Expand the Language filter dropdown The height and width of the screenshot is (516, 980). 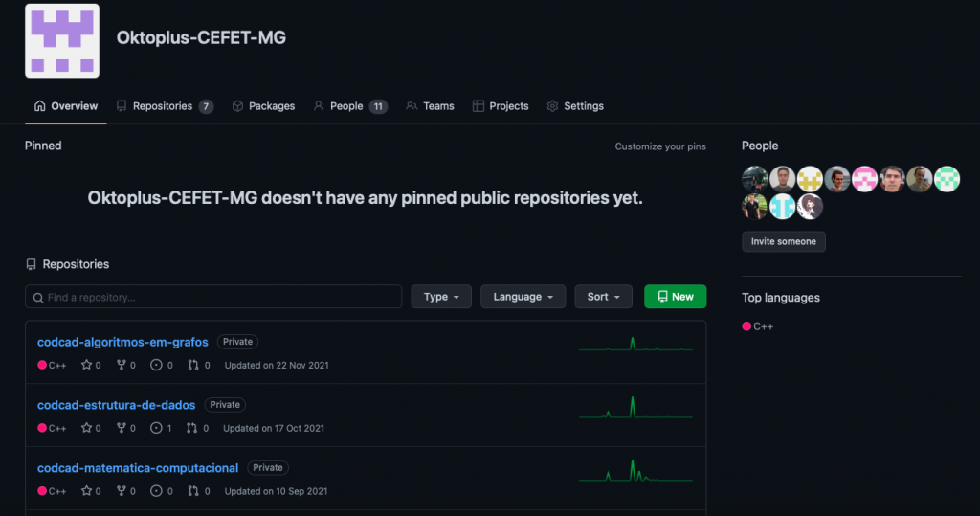pyautogui.click(x=523, y=297)
